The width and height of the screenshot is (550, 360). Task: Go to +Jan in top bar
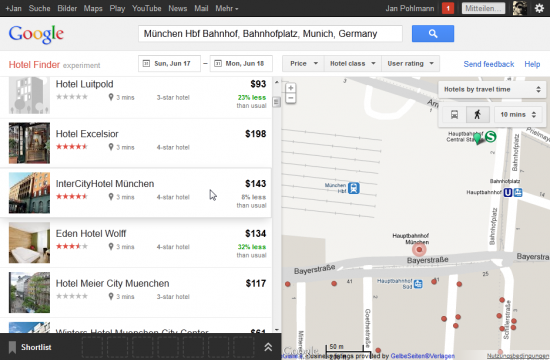click(x=13, y=8)
